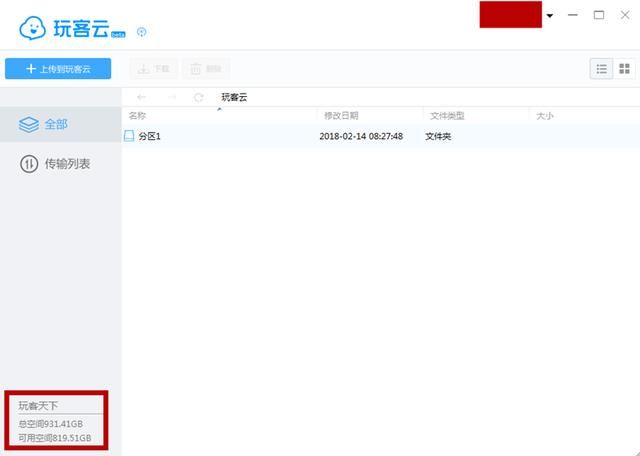This screenshot has height=456, width=640.
Task: Click the stacked layers icon beside 全部
Action: pyautogui.click(x=29, y=125)
